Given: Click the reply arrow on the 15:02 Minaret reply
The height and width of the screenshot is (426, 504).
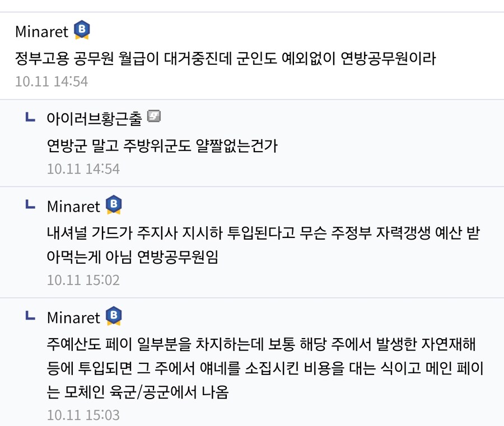Looking at the screenshot, I should pos(30,205).
